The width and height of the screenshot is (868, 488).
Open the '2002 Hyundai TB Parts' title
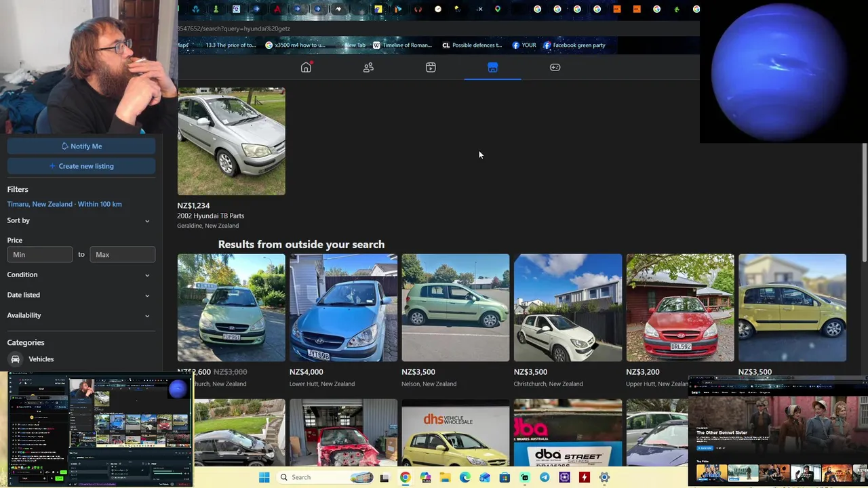(211, 216)
